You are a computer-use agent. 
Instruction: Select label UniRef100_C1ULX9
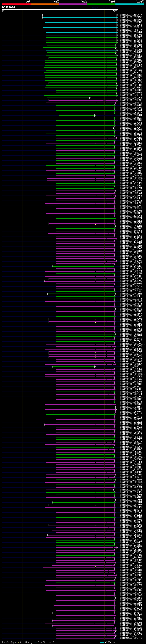click(131, 181)
